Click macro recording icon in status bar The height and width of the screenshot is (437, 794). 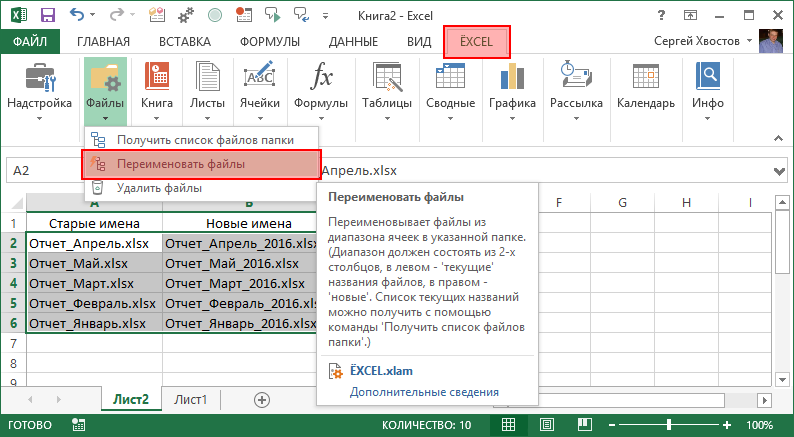(x=78, y=424)
